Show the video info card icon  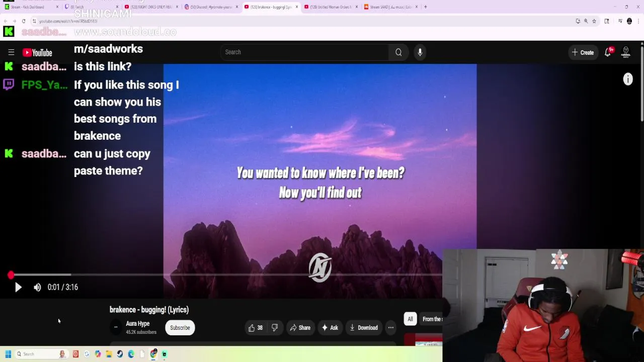point(628,79)
